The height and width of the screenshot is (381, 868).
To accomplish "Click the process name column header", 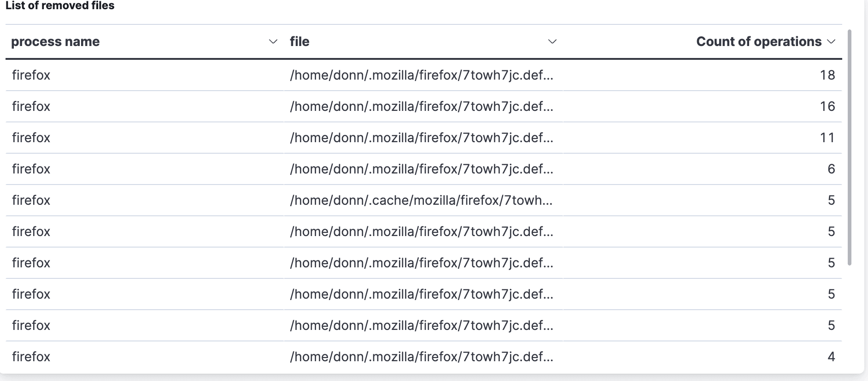I will (55, 42).
